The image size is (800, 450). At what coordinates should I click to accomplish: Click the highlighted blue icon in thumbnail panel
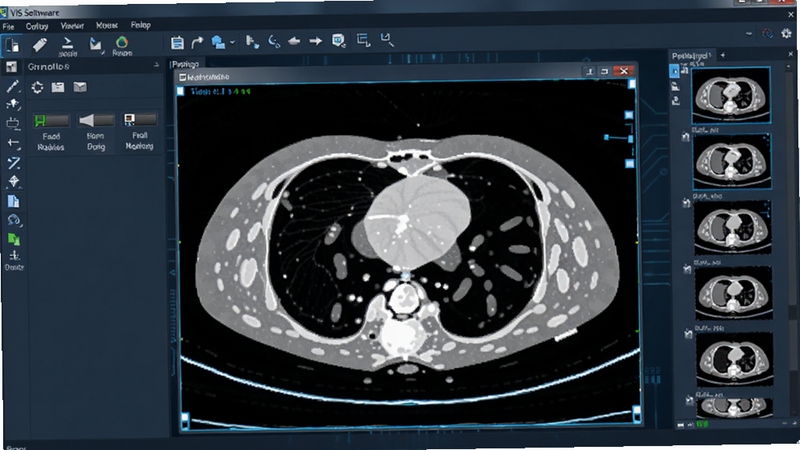tap(674, 71)
